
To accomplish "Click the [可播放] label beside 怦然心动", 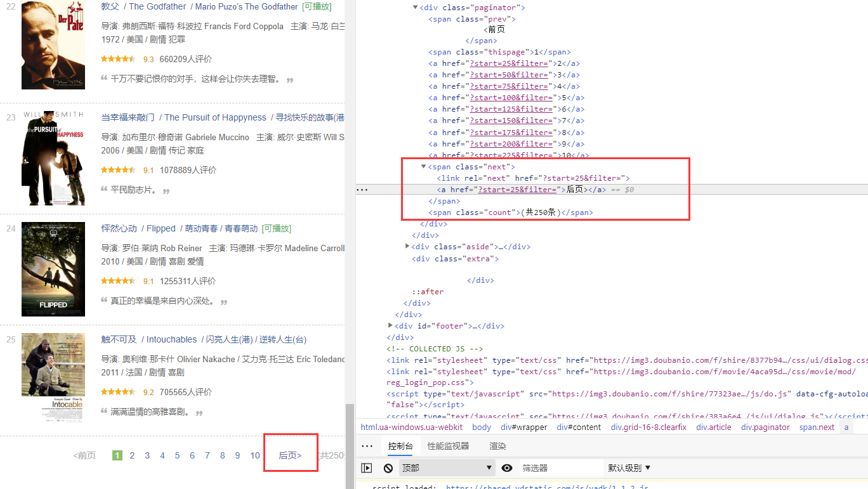I will point(277,228).
